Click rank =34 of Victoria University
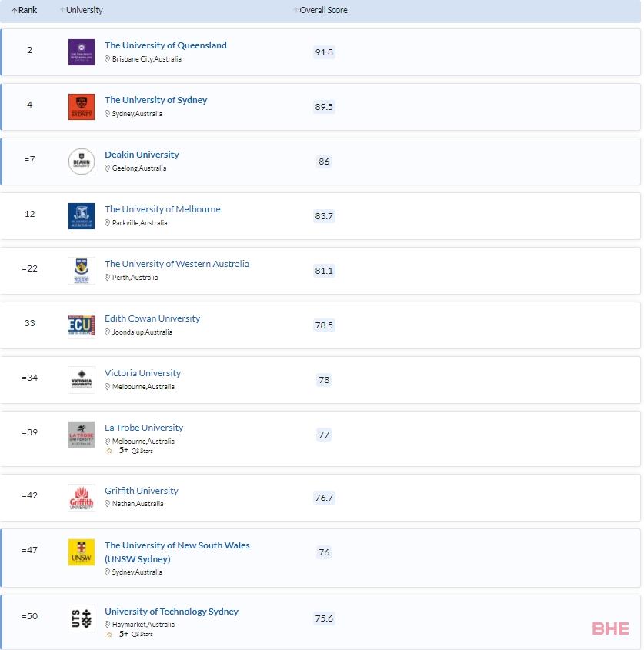Viewport: 644px width, 650px height. click(29, 378)
